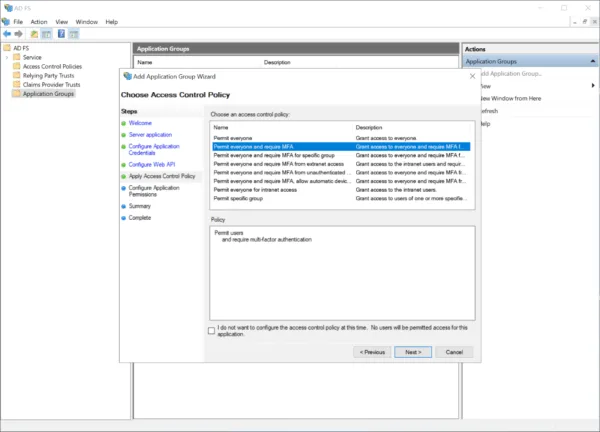This screenshot has width=600, height=432.
Task: Click the Refresh action in Actions pane
Action: pos(490,111)
